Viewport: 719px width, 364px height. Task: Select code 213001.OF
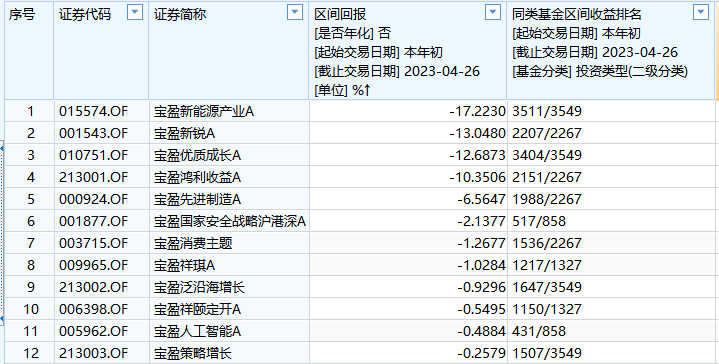click(93, 177)
